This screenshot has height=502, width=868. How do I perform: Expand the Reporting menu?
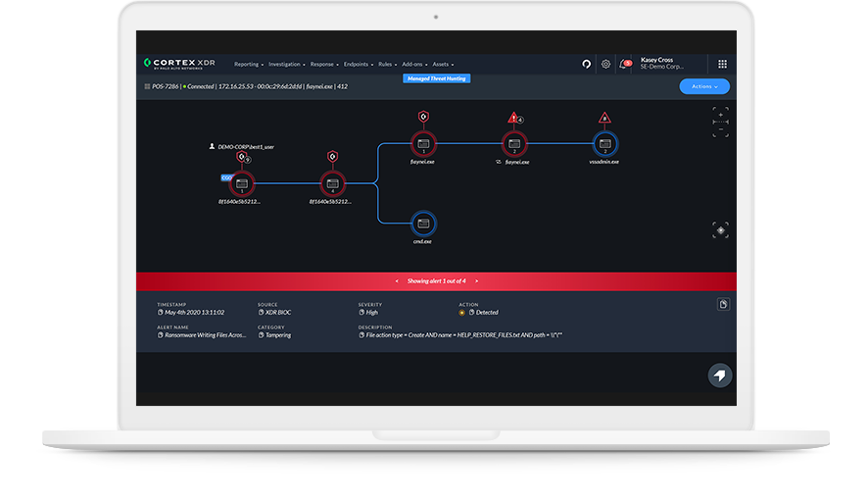(x=249, y=65)
